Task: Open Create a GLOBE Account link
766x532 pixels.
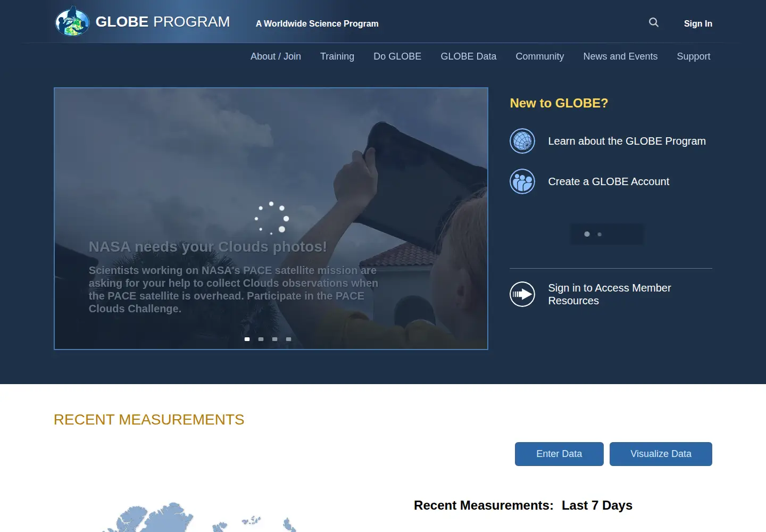Action: point(609,181)
